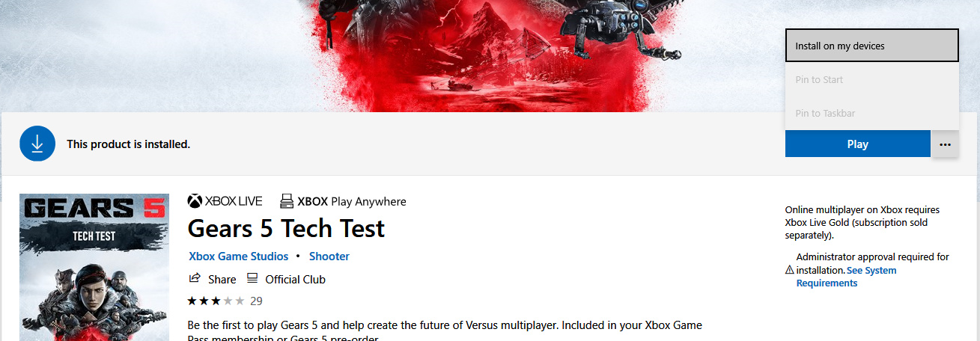Select Install on my devices
Image resolution: width=980 pixels, height=341 pixels.
click(x=872, y=46)
